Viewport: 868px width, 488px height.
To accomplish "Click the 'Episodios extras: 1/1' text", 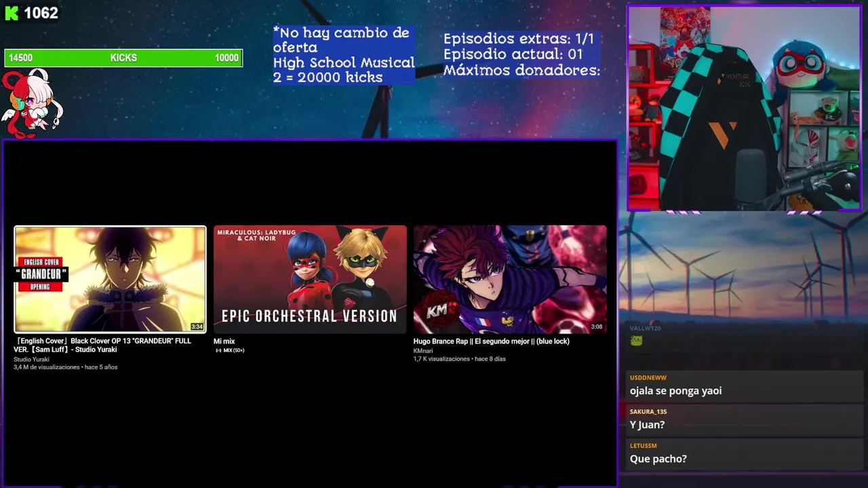I will tap(518, 39).
